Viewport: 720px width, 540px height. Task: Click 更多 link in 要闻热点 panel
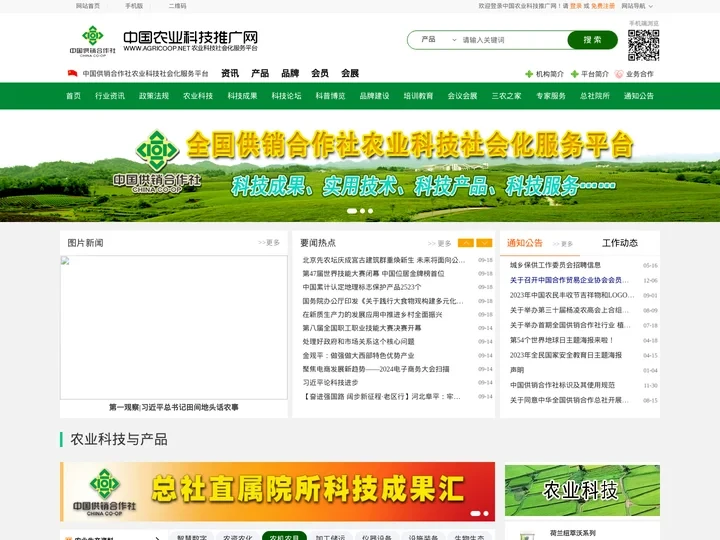coord(439,243)
